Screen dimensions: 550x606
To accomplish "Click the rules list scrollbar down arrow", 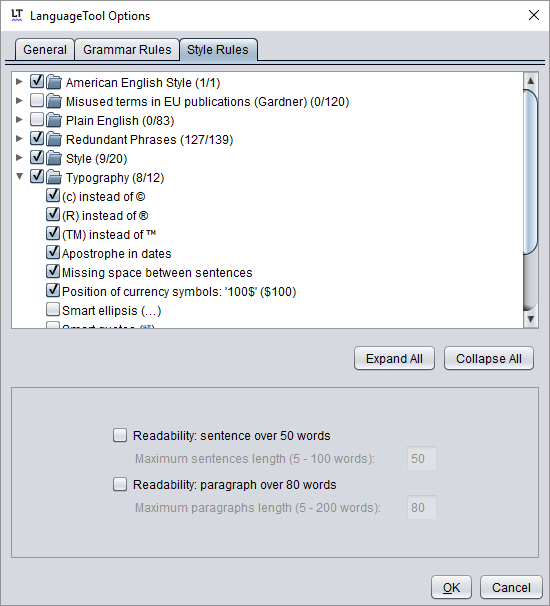I will (x=530, y=319).
